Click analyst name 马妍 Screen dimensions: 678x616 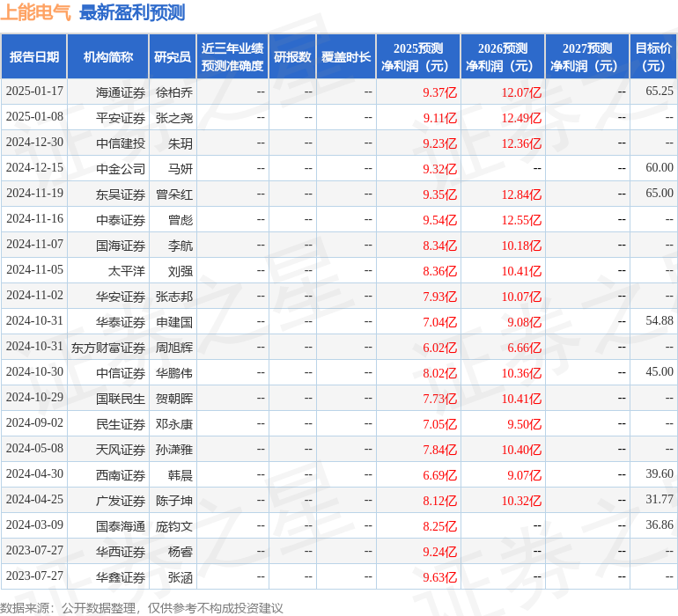click(x=181, y=169)
